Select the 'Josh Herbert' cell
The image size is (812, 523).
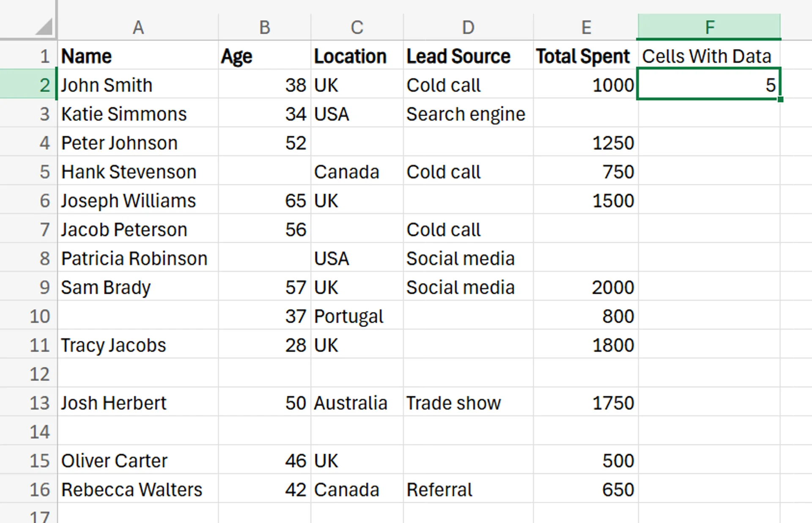coord(138,402)
